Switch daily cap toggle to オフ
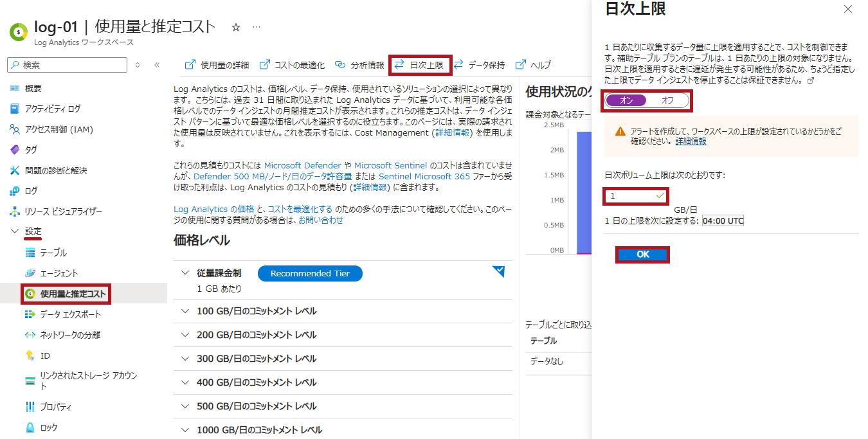This screenshot has height=439, width=868. pos(667,100)
